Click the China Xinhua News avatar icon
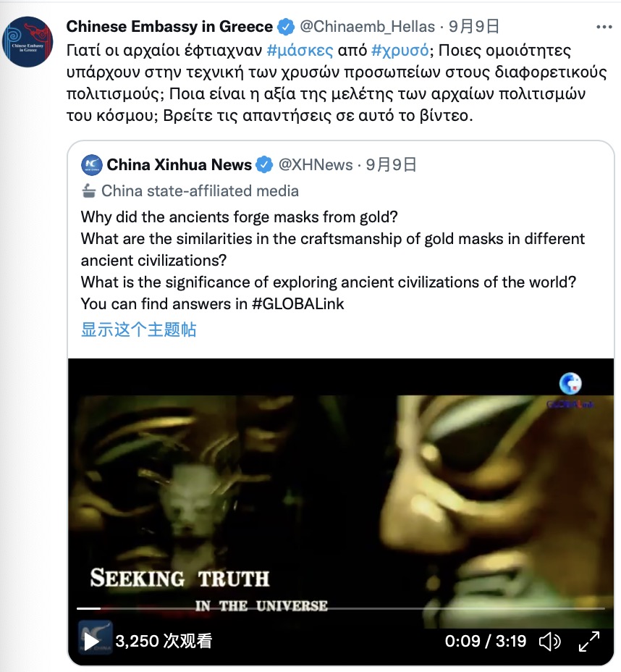Viewport: 621px width, 672px height. pyautogui.click(x=92, y=165)
